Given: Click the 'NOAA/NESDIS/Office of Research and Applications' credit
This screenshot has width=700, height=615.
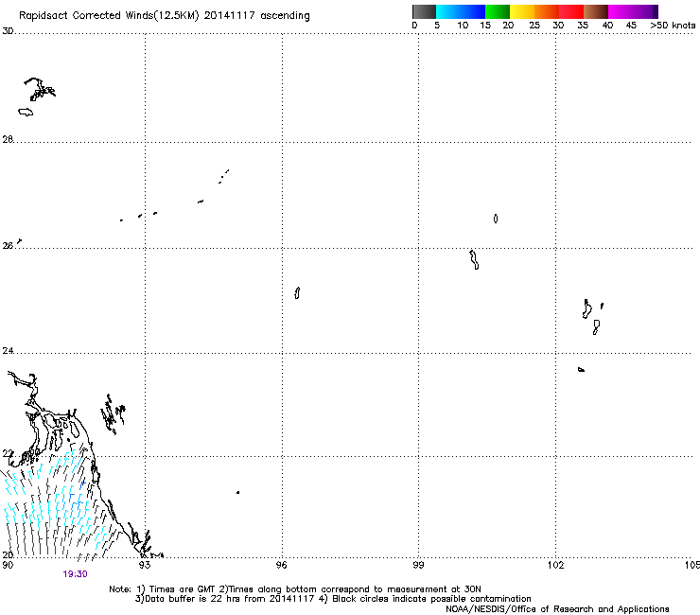Looking at the screenshot, I should pos(557,609).
